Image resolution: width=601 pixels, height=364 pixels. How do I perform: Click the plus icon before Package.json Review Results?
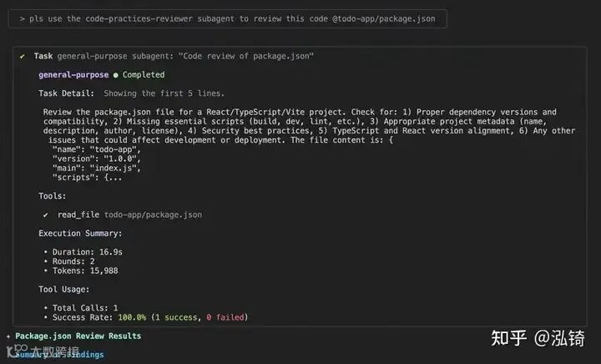(8, 336)
